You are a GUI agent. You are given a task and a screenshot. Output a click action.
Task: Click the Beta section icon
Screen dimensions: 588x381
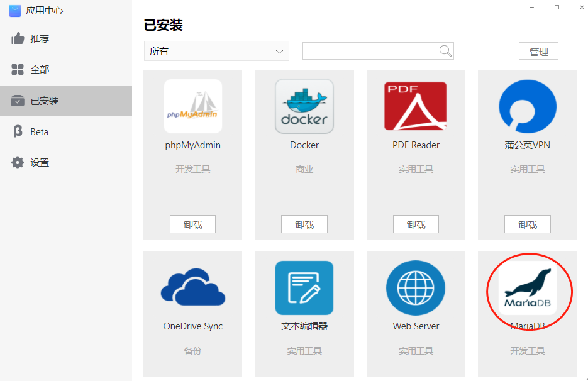click(x=17, y=131)
